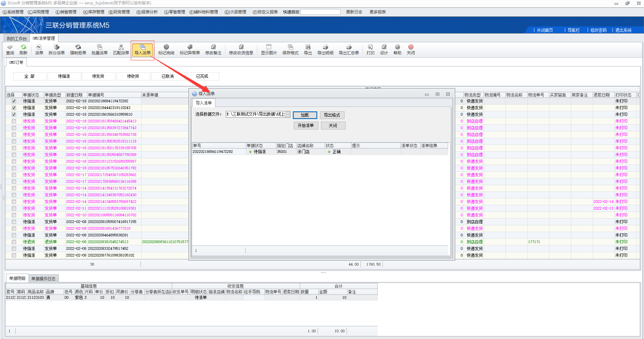Image resolution: width=644 pixels, height=339 pixels.
Task: Click the 派单 dispatch toolbar icon
Action: pos(39,50)
